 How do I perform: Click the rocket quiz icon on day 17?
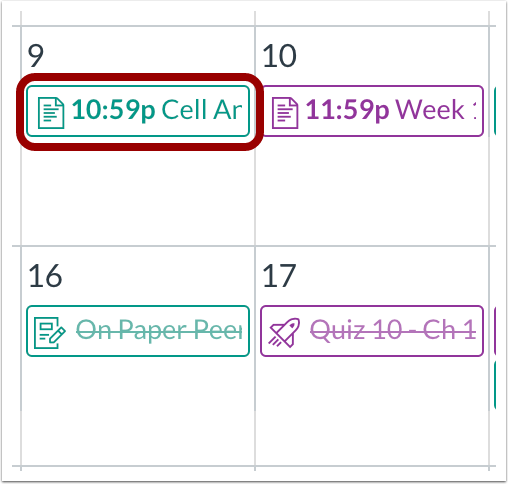pyautogui.click(x=285, y=332)
